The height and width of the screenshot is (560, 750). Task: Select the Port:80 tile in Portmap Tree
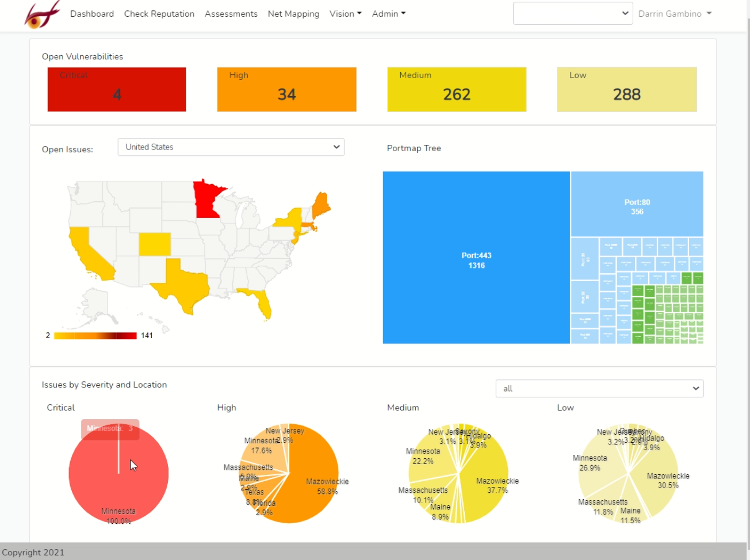point(636,203)
